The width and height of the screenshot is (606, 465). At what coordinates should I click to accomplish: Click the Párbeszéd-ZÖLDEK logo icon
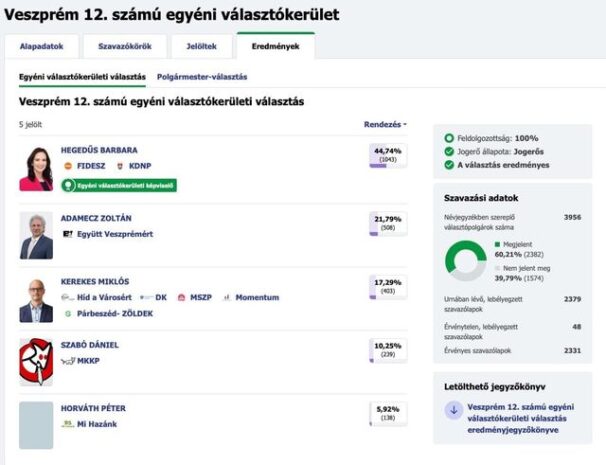click(68, 313)
